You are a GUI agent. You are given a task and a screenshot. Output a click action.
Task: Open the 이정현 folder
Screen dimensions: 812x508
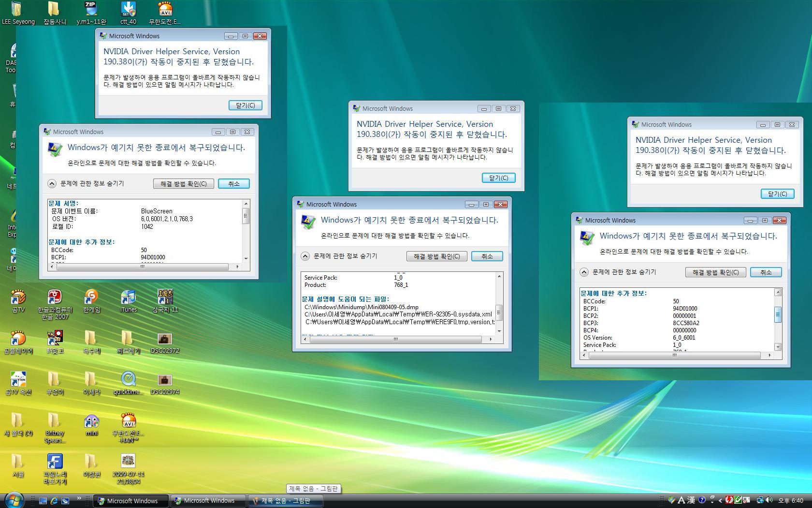pyautogui.click(x=91, y=466)
